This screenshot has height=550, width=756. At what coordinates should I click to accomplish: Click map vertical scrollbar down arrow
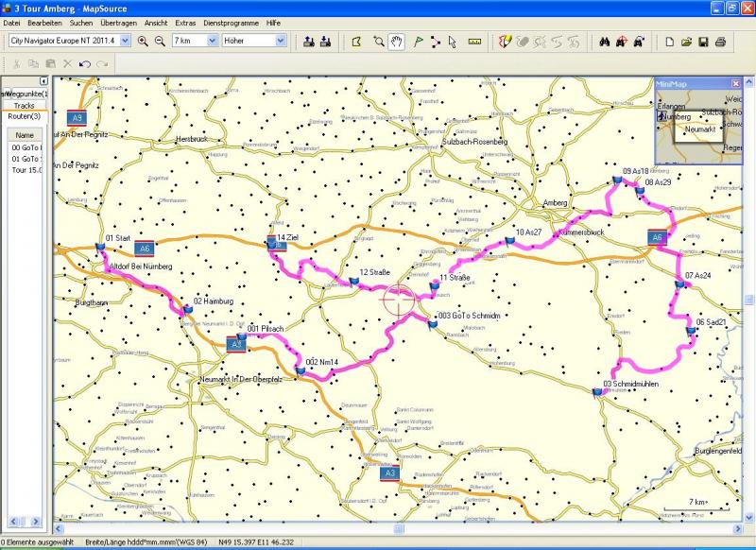tap(749, 517)
